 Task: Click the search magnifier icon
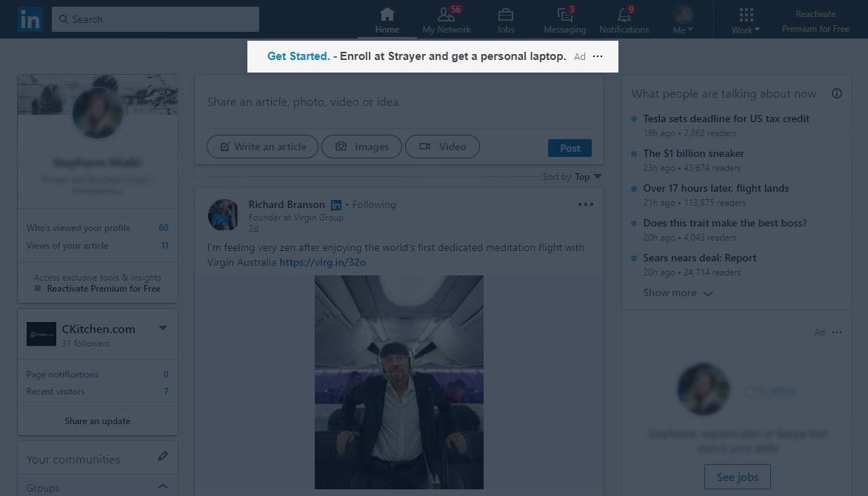pos(64,19)
